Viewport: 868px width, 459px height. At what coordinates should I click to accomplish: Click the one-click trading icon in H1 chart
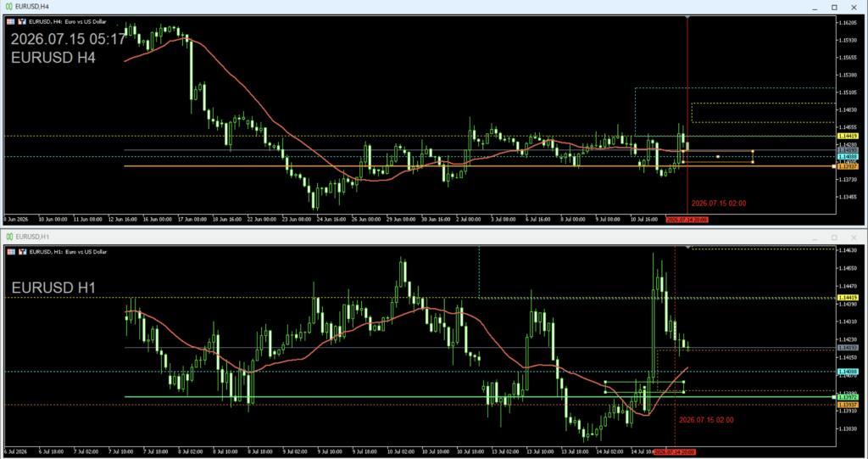point(22,252)
